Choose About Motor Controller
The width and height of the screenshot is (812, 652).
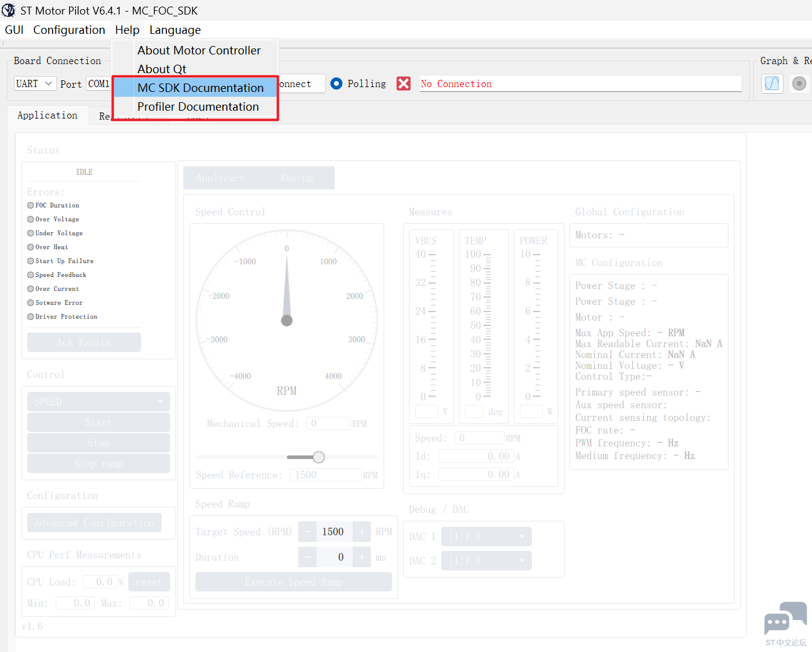(195, 50)
